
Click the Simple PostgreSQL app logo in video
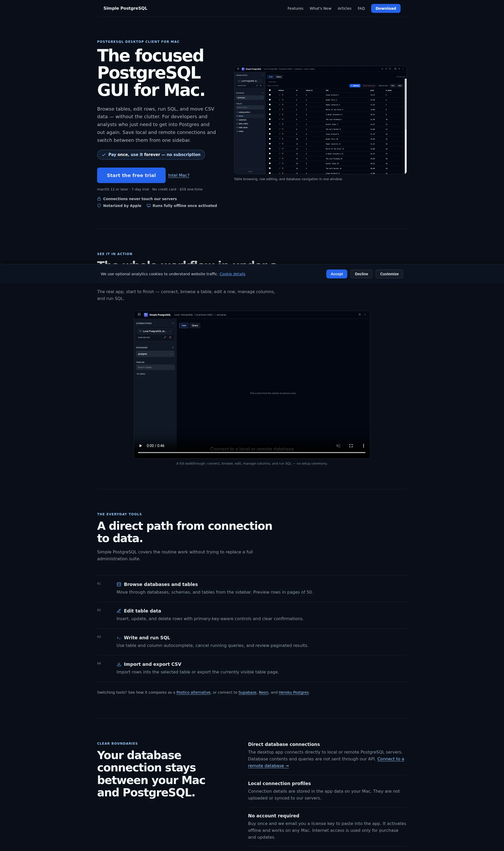pyautogui.click(x=146, y=315)
